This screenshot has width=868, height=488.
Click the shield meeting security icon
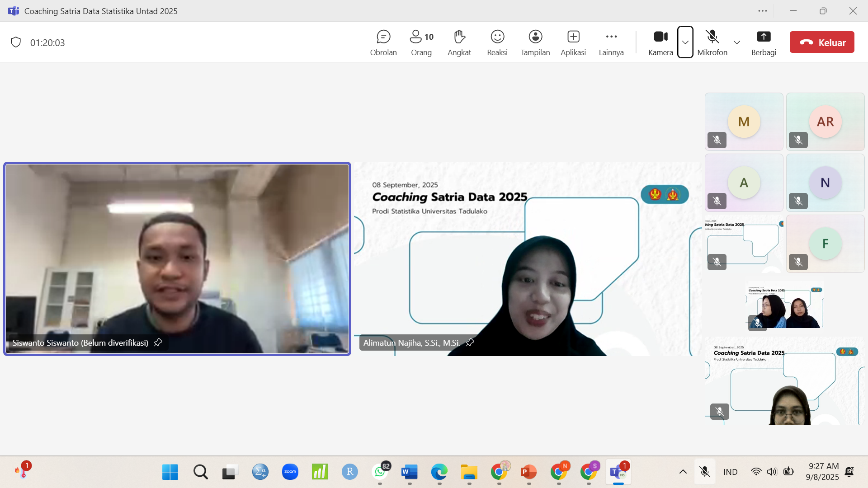16,42
